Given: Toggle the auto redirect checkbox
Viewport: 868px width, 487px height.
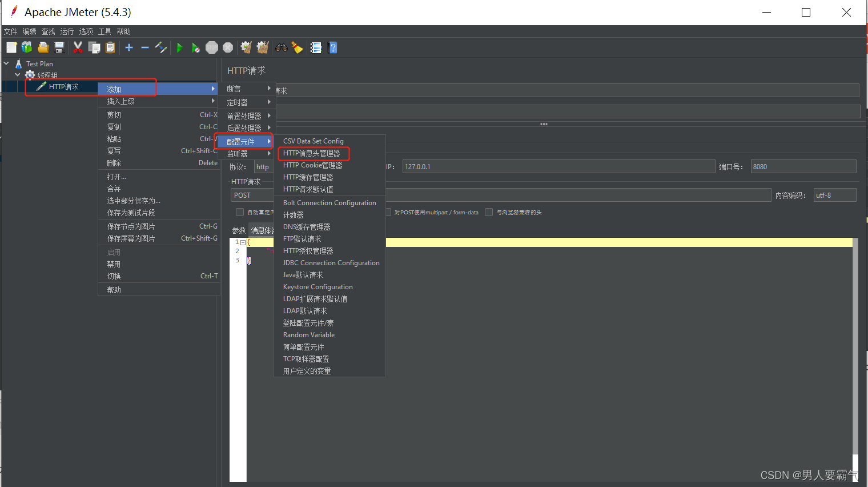Looking at the screenshot, I should tap(240, 212).
